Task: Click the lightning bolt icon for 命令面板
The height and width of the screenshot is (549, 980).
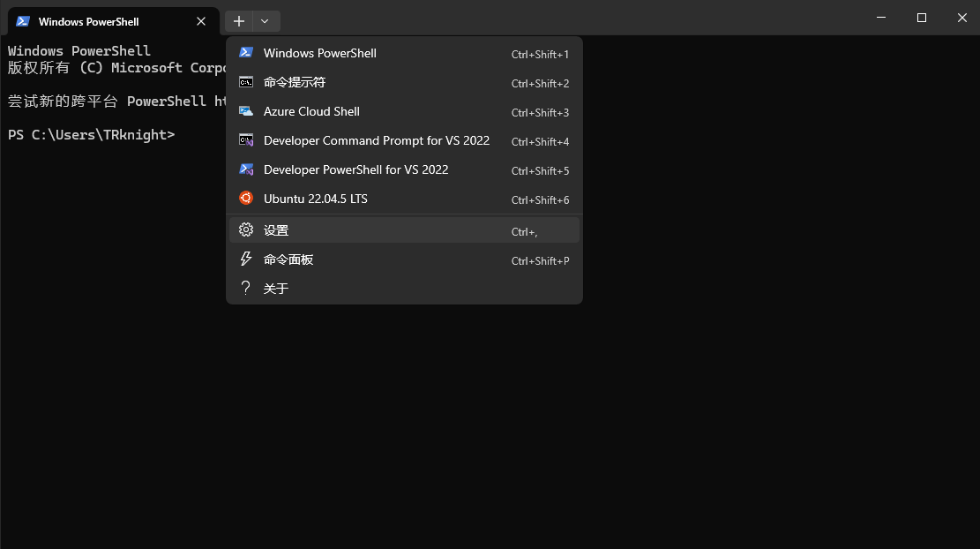Action: coord(246,259)
